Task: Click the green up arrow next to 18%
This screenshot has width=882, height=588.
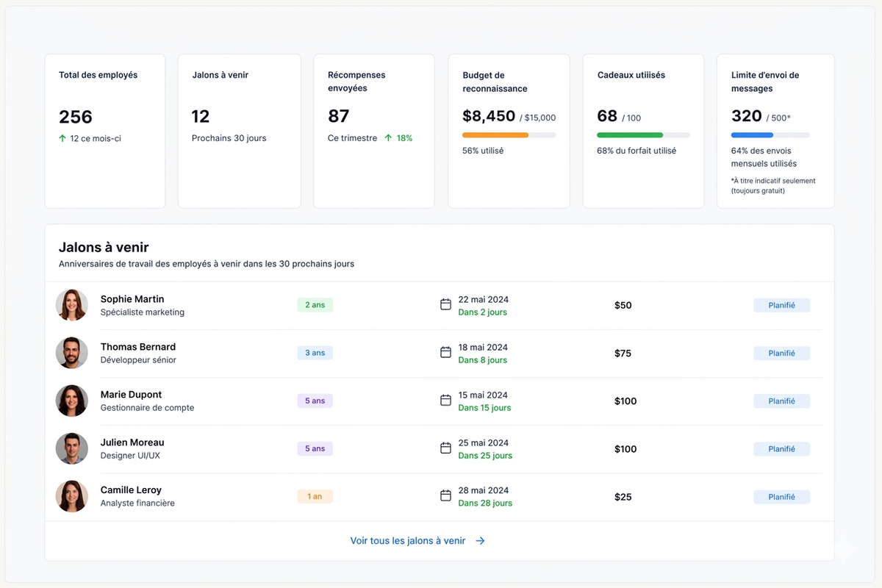Action: tap(388, 137)
